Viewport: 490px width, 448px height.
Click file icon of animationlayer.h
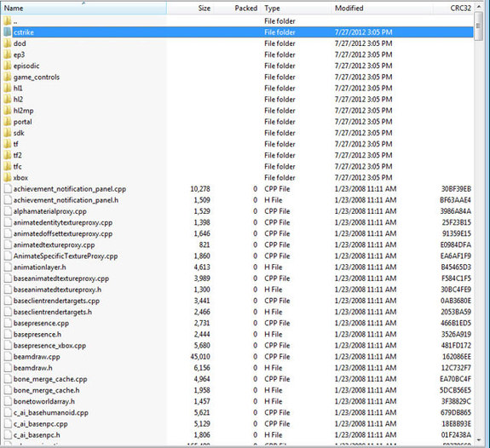click(x=8, y=267)
